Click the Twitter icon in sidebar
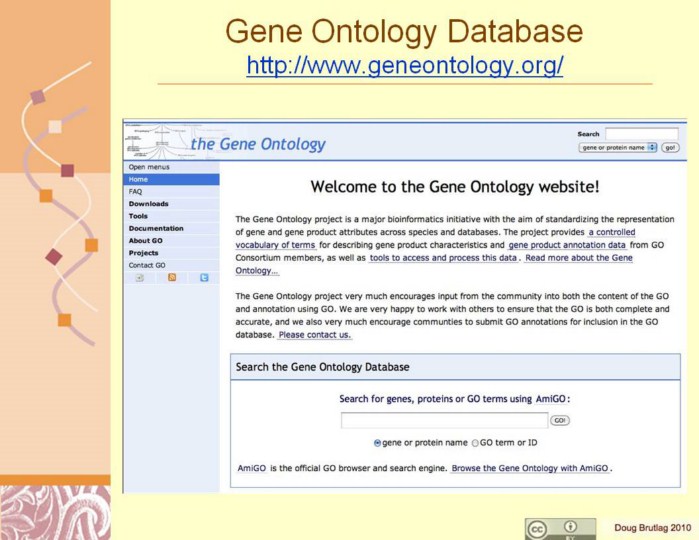 [x=204, y=278]
